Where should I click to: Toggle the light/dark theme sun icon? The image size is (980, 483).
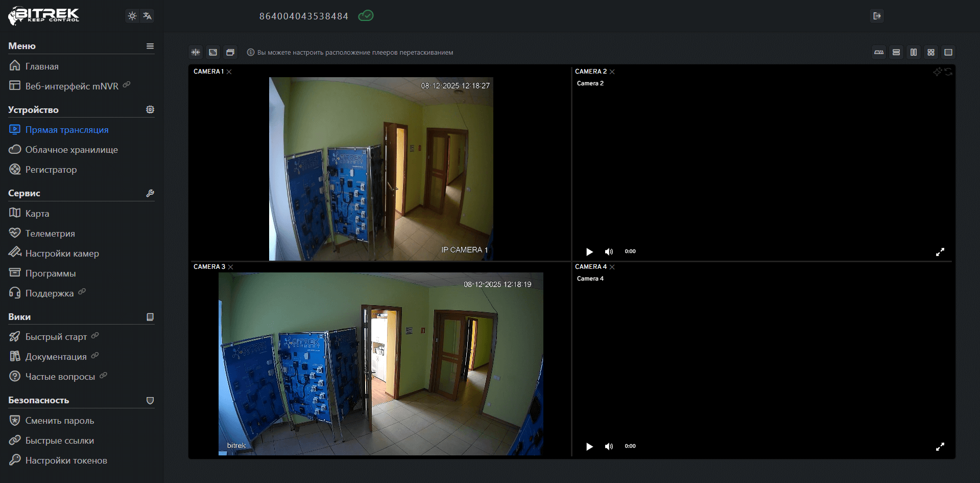pyautogui.click(x=132, y=16)
